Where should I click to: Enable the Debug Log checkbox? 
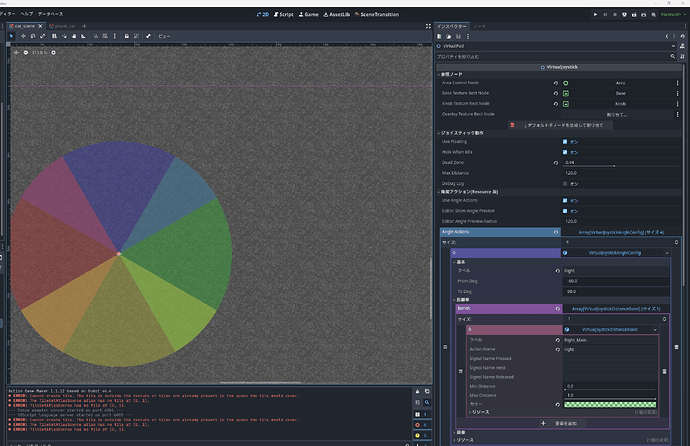tap(564, 183)
